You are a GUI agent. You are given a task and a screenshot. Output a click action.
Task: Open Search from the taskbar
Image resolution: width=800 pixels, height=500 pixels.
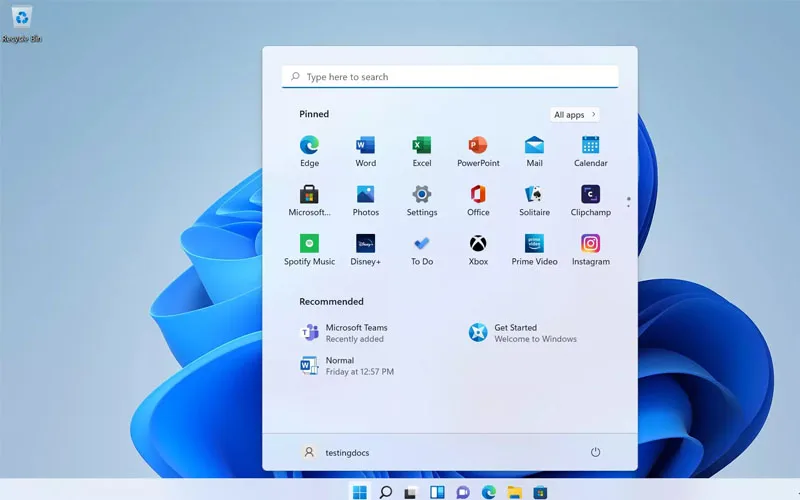click(x=386, y=491)
